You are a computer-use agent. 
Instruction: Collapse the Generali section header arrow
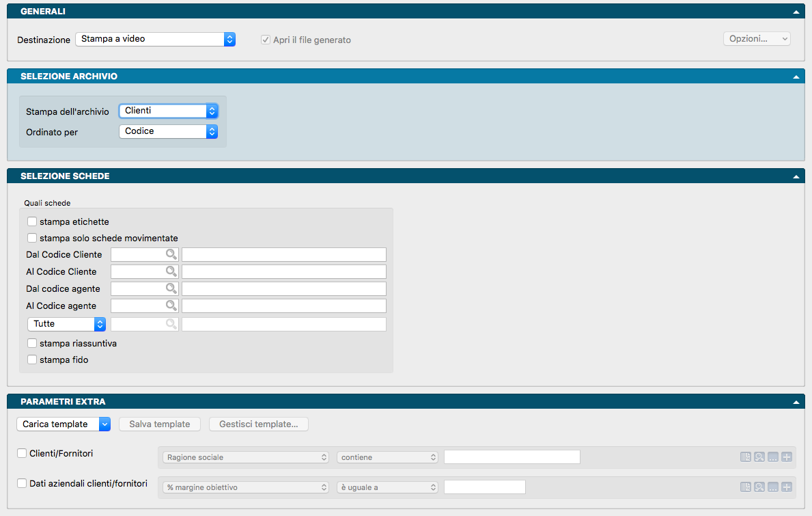[x=796, y=12]
